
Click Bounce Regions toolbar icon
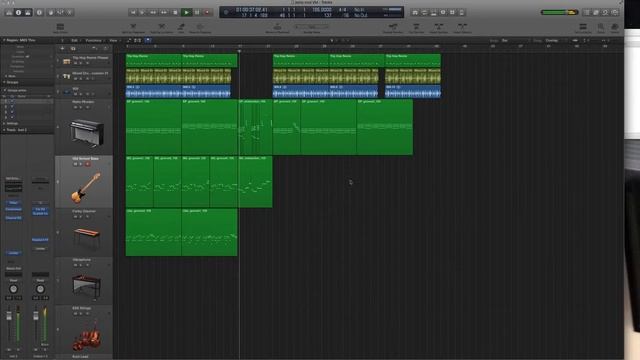[200, 28]
